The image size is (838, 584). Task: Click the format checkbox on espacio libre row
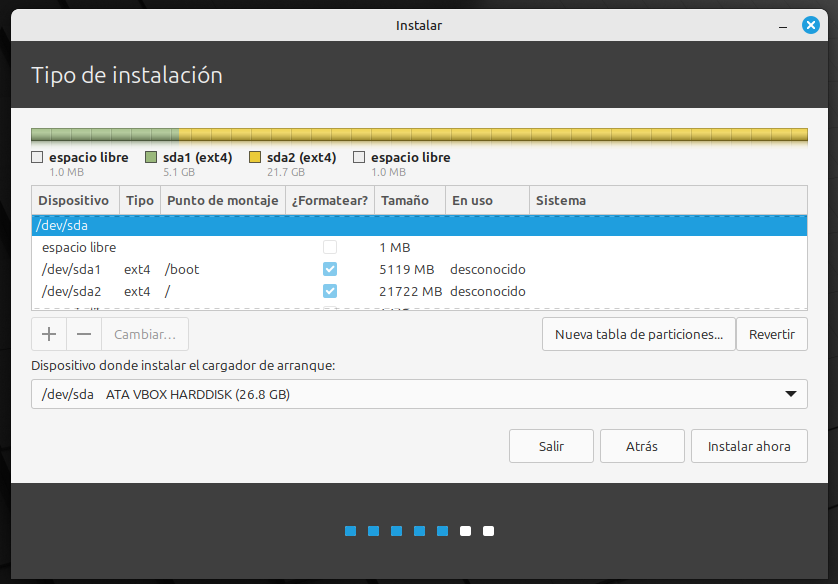pyautogui.click(x=330, y=247)
